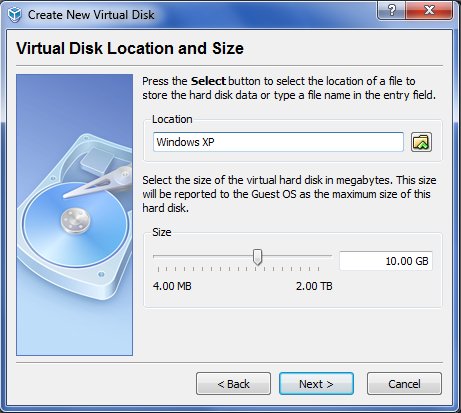The image size is (461, 413).
Task: Click the question mark help button
Action: tap(391, 10)
